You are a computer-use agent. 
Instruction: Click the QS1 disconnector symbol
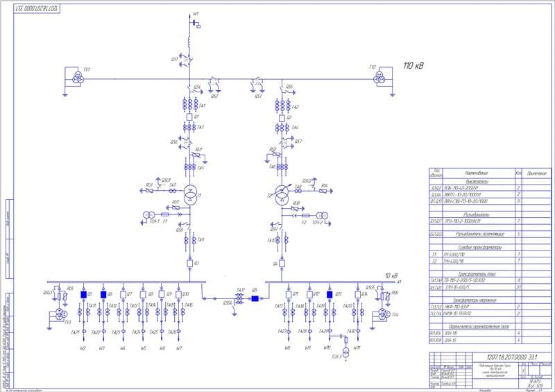pyautogui.click(x=187, y=60)
